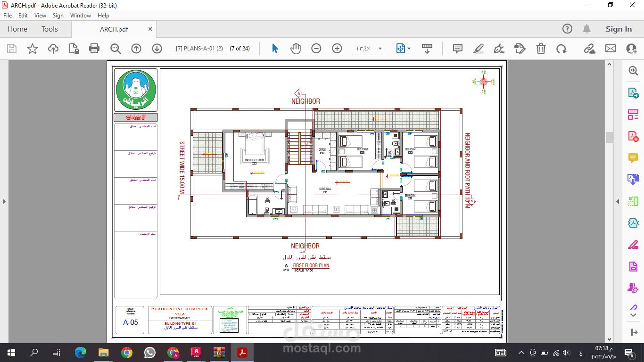The image size is (644, 362).
Task: Open Comment tool in right pane
Action: click(633, 158)
